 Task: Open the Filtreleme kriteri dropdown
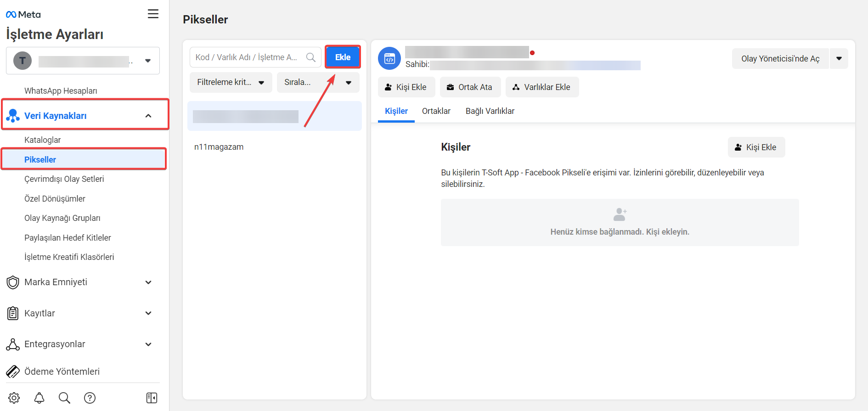pos(231,83)
